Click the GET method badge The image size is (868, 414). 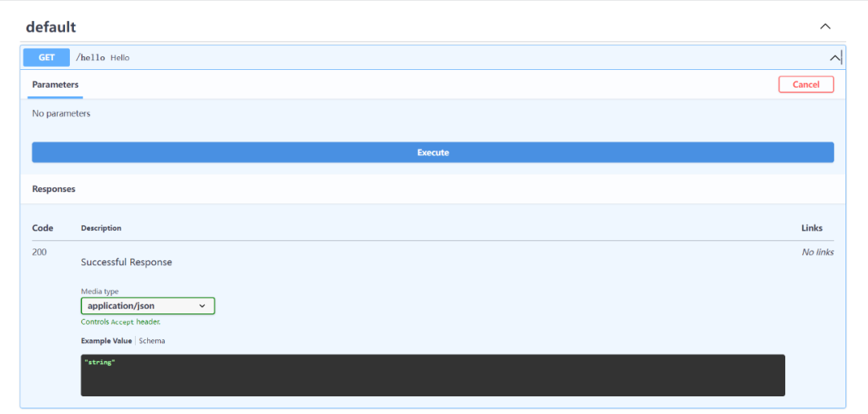click(x=47, y=58)
